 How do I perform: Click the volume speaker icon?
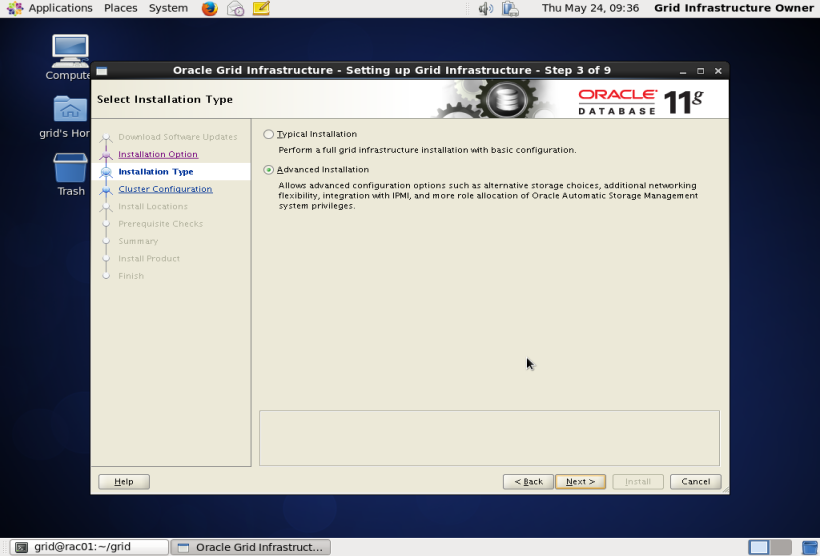click(x=485, y=8)
